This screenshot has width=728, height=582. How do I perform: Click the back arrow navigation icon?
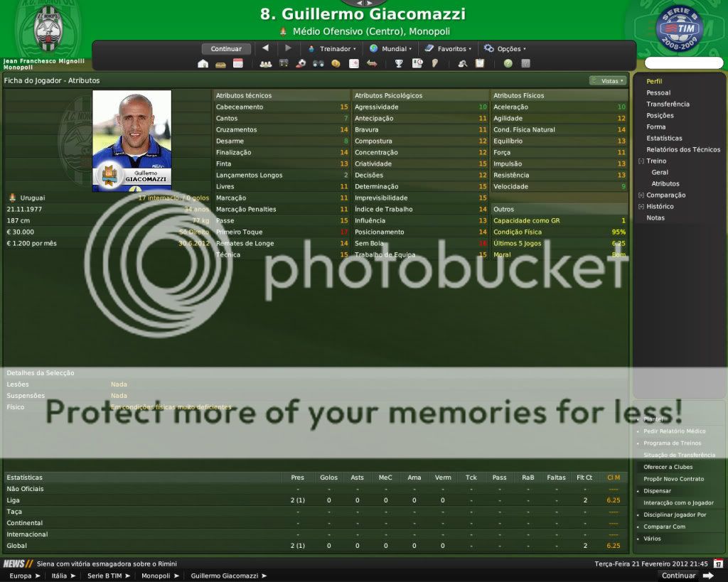tap(265, 48)
